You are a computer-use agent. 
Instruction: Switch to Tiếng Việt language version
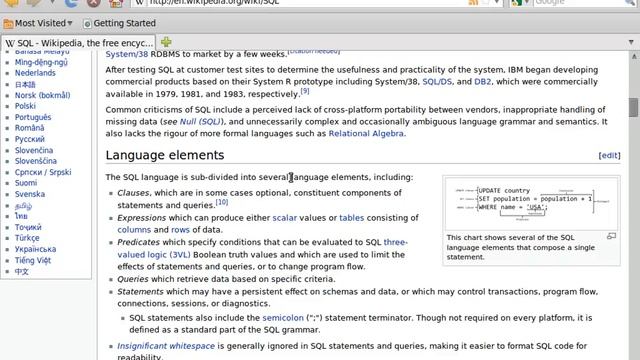point(33,260)
